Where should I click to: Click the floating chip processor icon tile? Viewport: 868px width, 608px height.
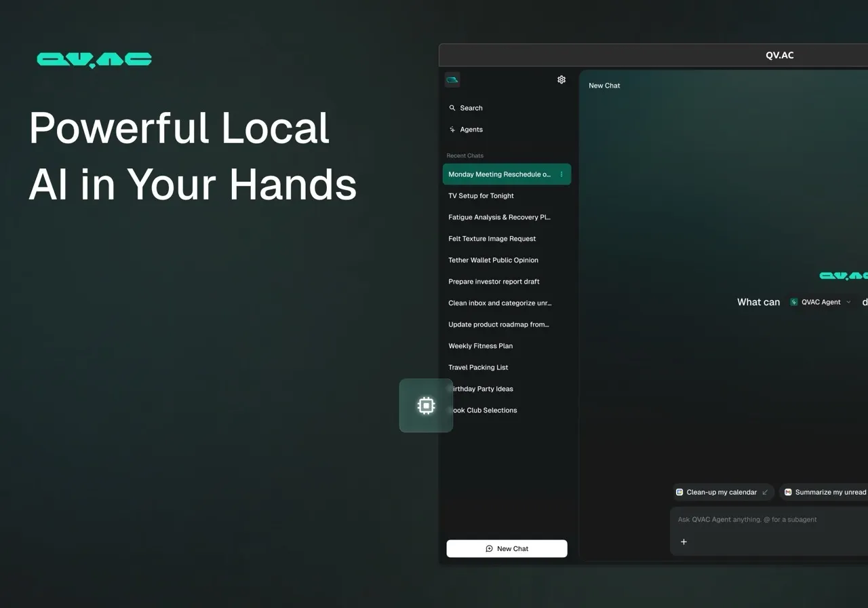pos(426,406)
